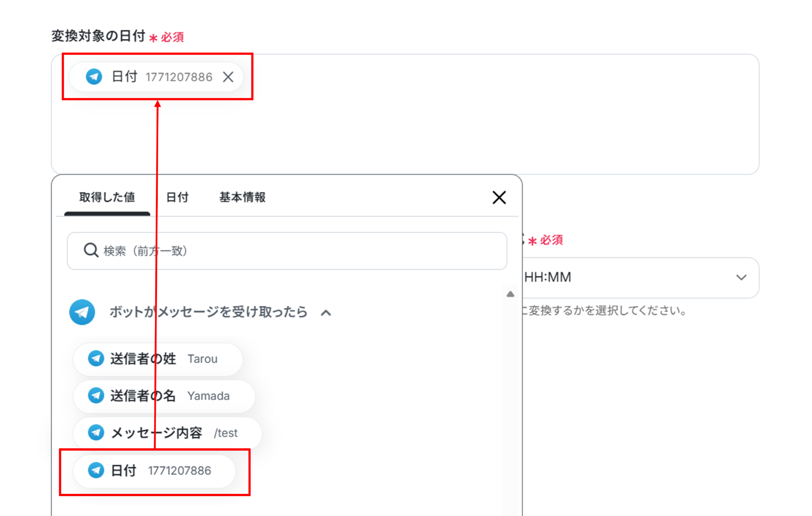Switch to the 日付 tab
812x516 pixels.
click(177, 197)
